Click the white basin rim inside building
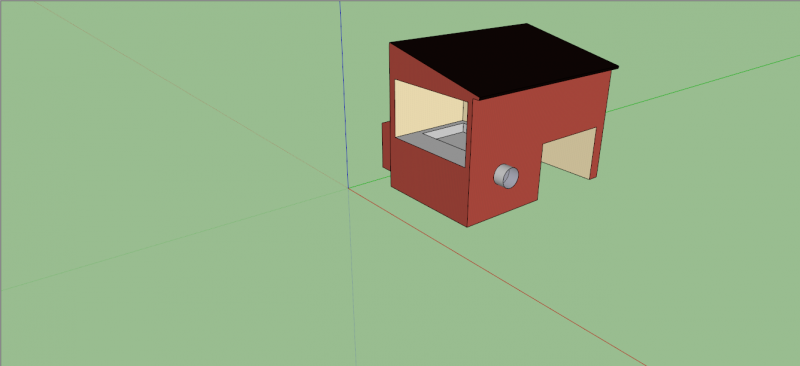800x366 pixels. [445, 131]
